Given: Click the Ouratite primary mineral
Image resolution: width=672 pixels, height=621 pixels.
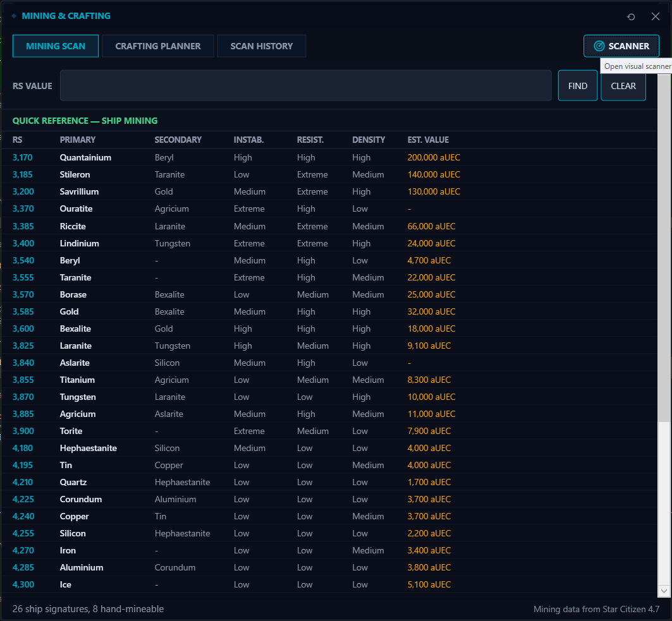Looking at the screenshot, I should tap(76, 208).
